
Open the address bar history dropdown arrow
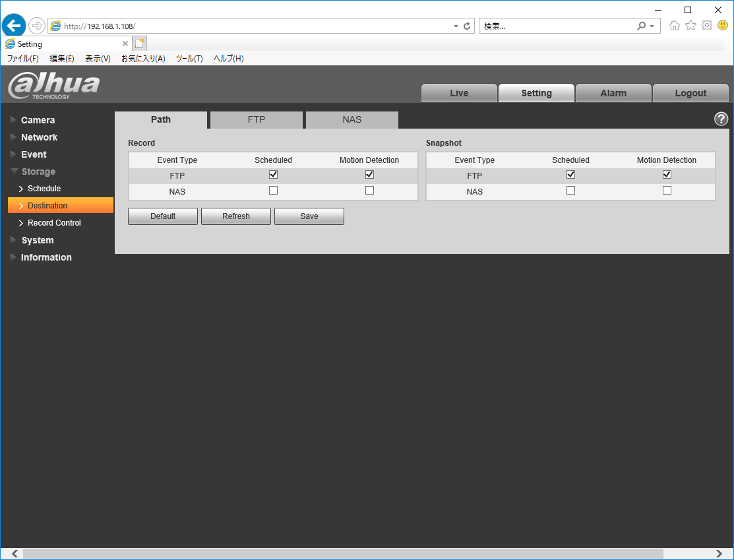(456, 26)
